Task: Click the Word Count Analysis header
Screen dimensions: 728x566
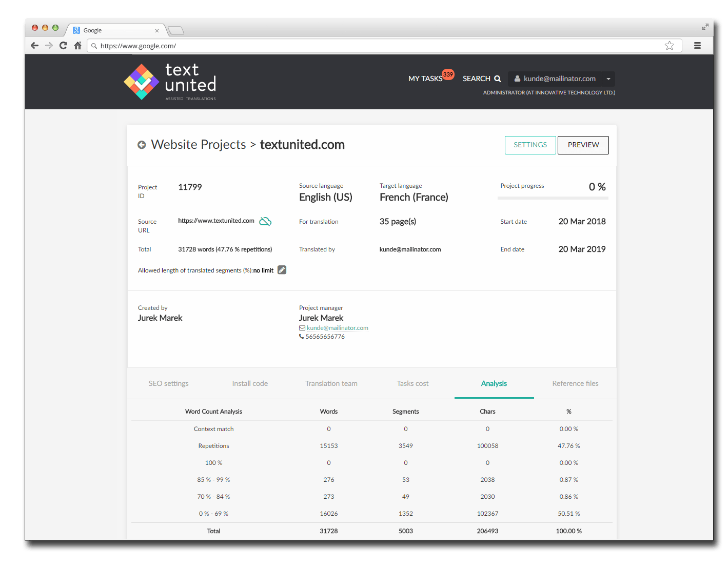Action: tap(214, 412)
